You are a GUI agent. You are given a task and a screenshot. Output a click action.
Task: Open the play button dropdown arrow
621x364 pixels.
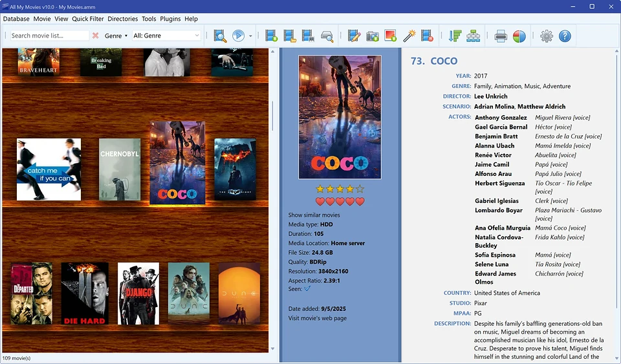click(x=250, y=36)
